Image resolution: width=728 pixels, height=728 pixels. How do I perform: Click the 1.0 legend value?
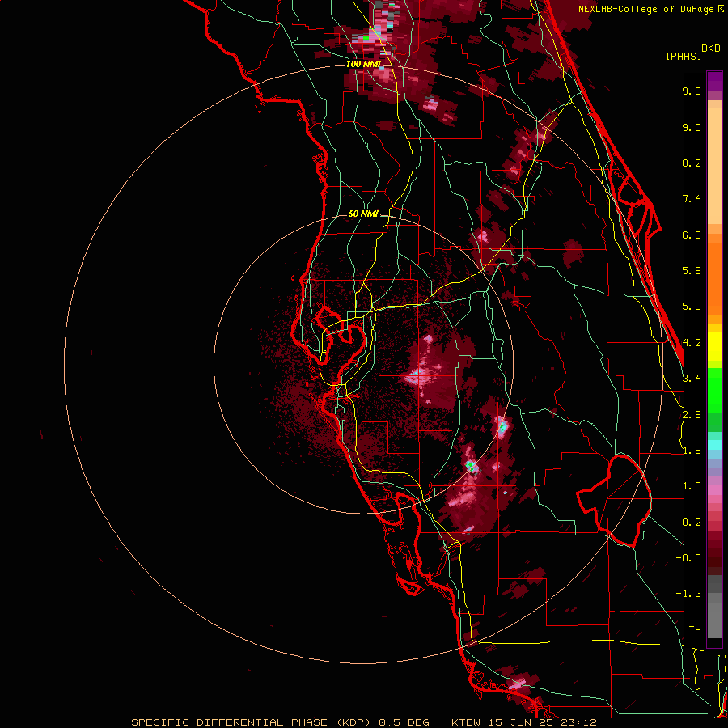(x=692, y=486)
